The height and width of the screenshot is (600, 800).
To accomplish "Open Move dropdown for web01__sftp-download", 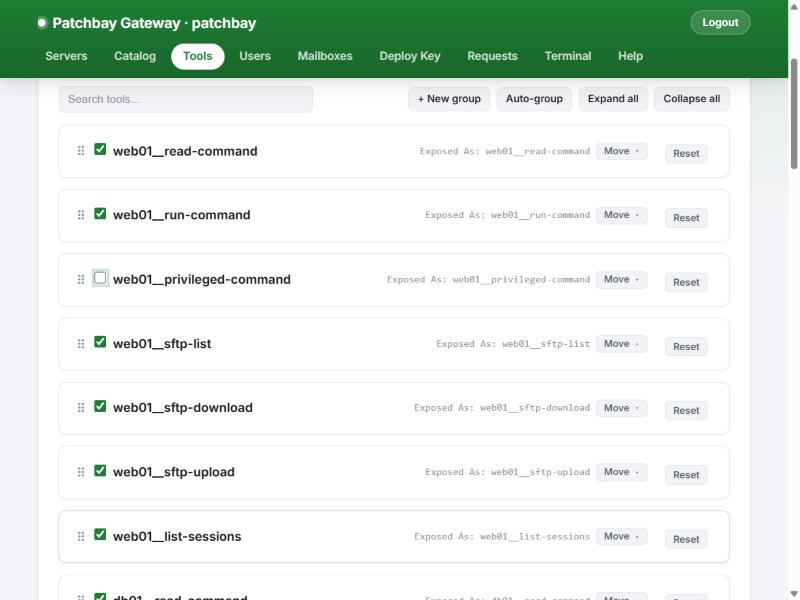I will (621, 408).
